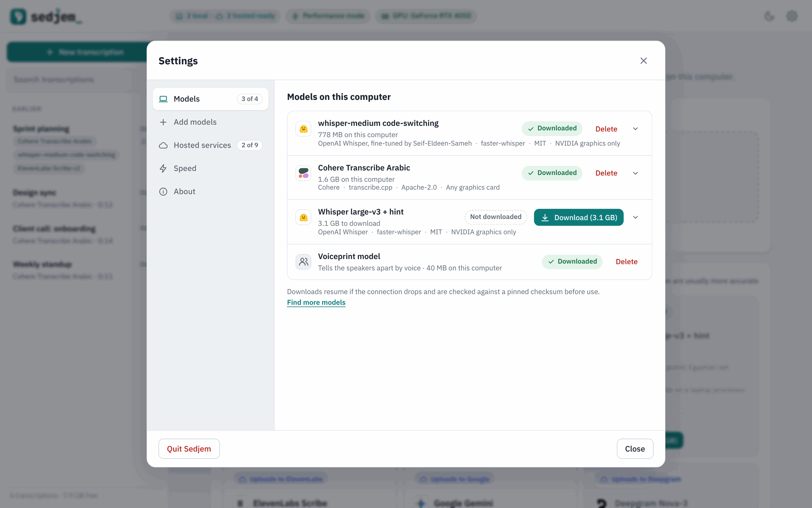The width and height of the screenshot is (812, 508).
Task: Click the Sedjem logo in the background window
Action: click(46, 16)
